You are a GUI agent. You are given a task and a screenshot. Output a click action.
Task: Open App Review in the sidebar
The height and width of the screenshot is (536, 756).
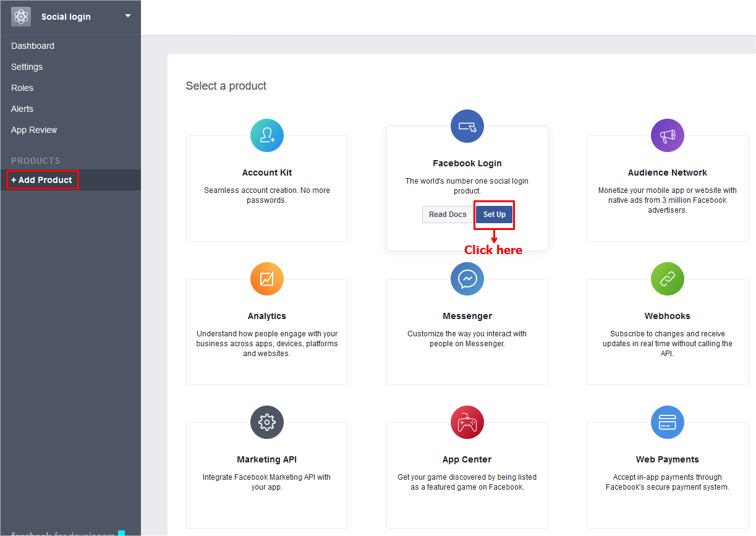tap(34, 130)
